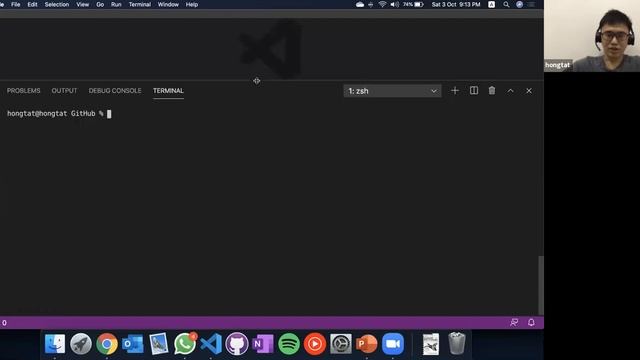Click the terminal prompt line
Image resolution: width=640 pixels, height=360 pixels.
[59, 113]
